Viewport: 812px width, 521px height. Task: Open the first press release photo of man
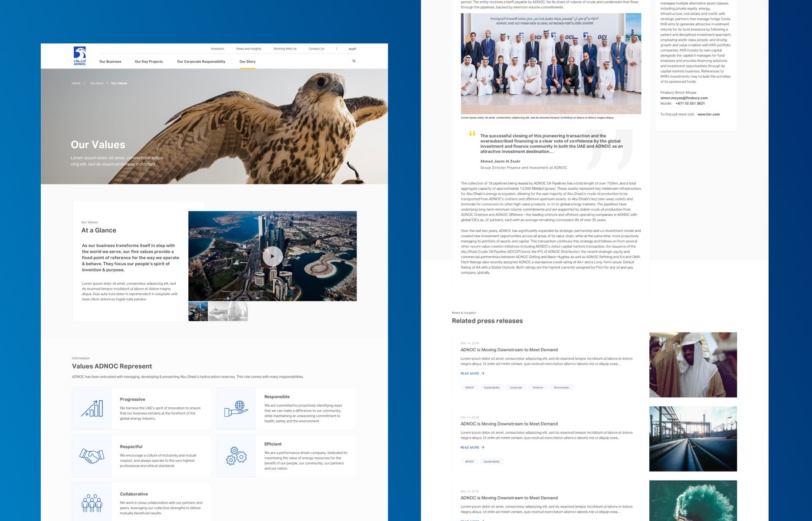tap(693, 365)
